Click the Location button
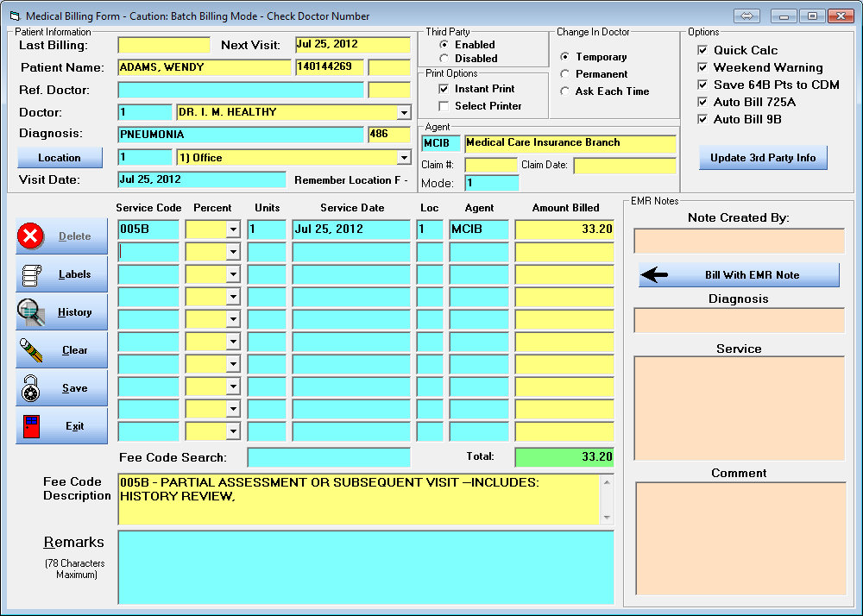Image resolution: width=863 pixels, height=616 pixels. (60, 158)
